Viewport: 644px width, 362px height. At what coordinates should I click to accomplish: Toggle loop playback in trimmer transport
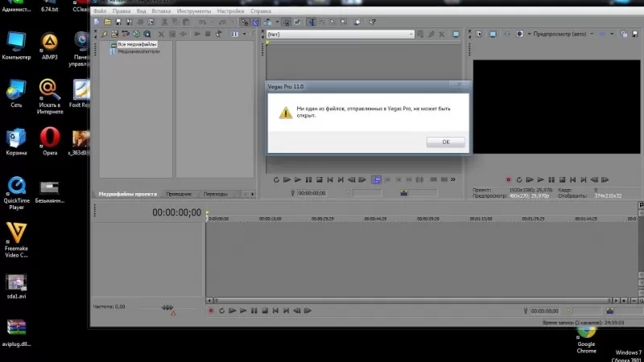(276, 179)
